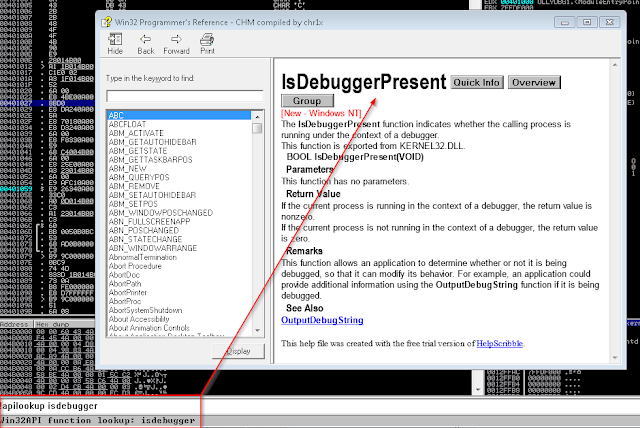
Task: Select AbortSystemShutdown entry
Action: coord(145,310)
